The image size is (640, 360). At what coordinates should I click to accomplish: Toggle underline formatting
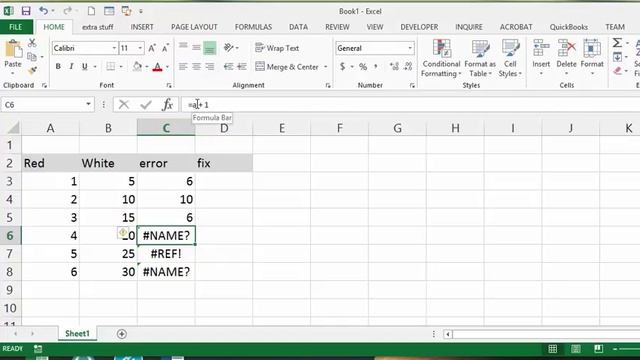[84, 67]
